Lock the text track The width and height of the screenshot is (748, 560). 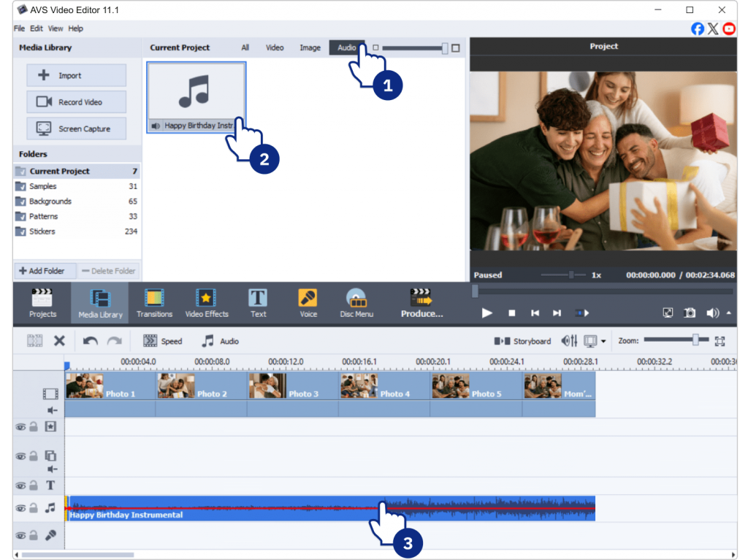tap(34, 486)
